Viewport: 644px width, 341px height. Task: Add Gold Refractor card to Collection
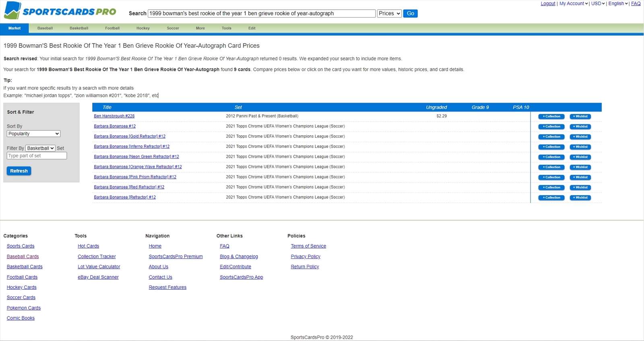click(x=551, y=137)
